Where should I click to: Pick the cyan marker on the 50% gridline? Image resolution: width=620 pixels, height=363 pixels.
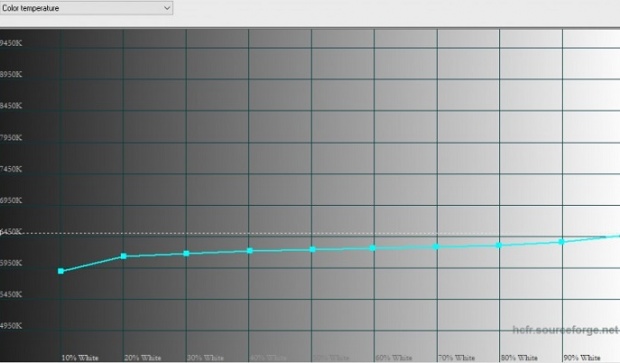(x=312, y=250)
